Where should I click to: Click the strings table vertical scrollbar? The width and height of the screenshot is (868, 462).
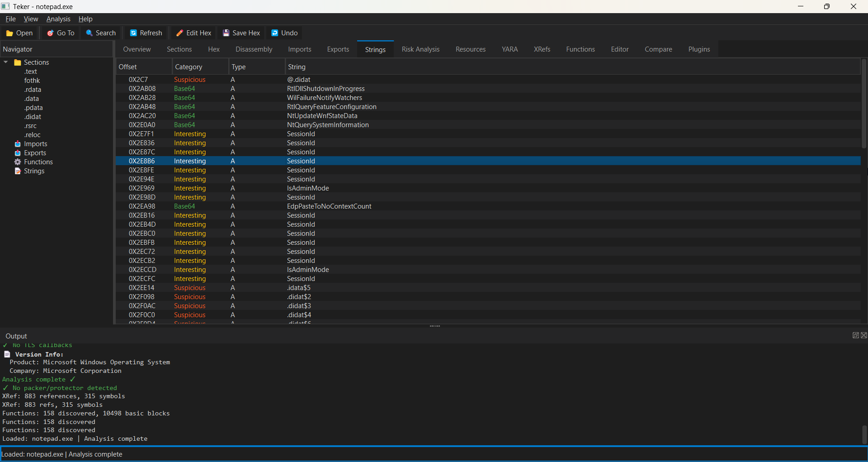[863, 104]
